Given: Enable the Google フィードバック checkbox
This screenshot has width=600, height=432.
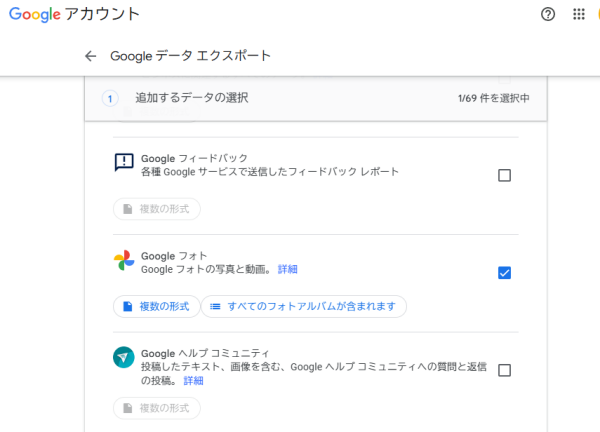Looking at the screenshot, I should (504, 175).
